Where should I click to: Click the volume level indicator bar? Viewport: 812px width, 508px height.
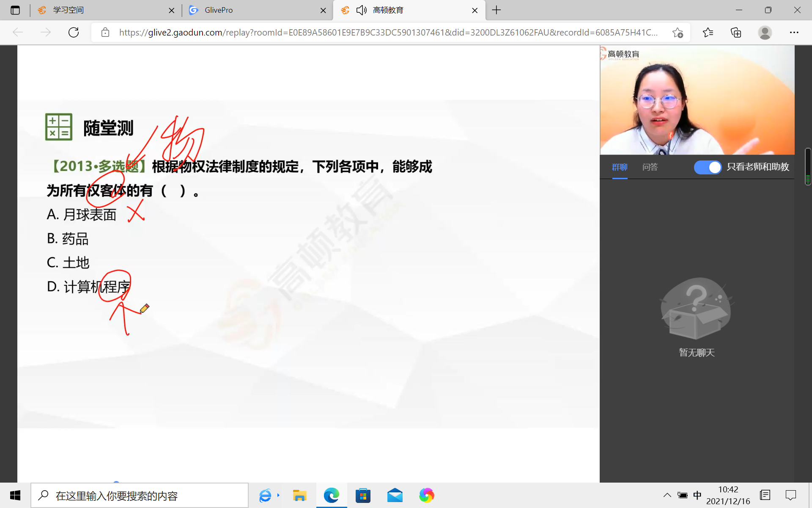coord(807,167)
